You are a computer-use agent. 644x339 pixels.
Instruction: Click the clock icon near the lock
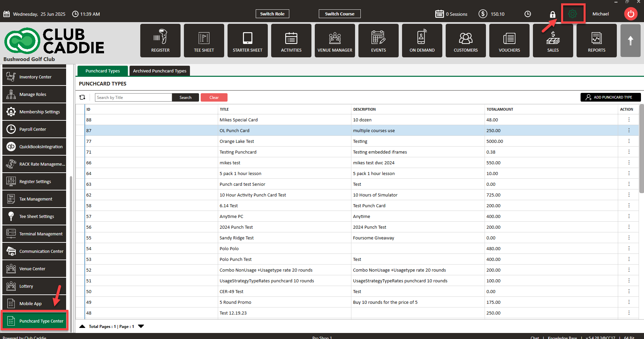pos(528,14)
